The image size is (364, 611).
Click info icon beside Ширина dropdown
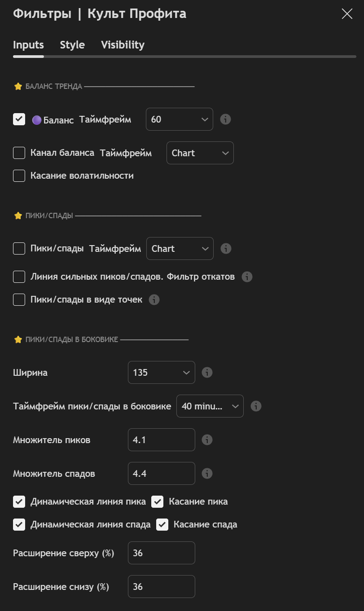click(207, 373)
